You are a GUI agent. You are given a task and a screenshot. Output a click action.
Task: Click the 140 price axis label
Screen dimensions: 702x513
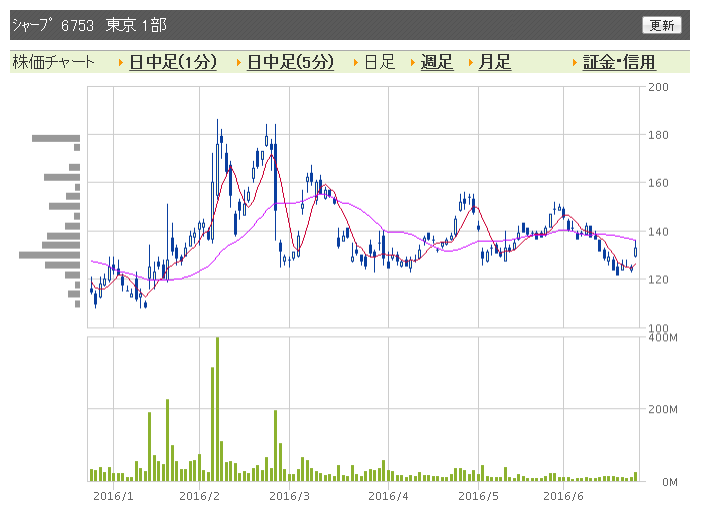658,231
